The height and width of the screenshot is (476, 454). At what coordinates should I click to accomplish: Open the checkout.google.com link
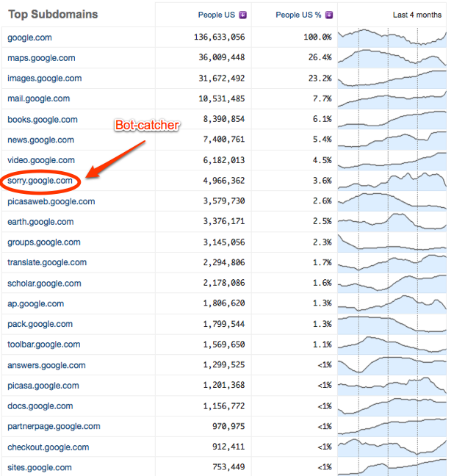coord(48,447)
